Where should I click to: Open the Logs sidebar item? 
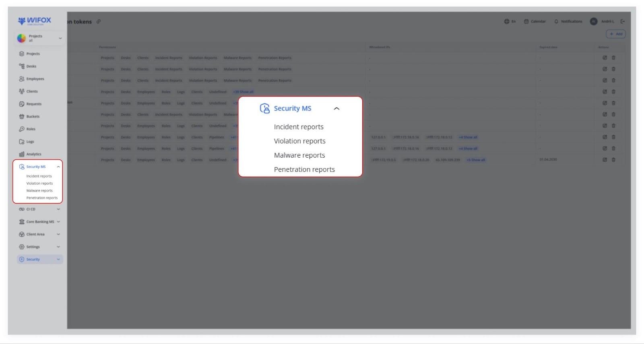tap(27, 142)
